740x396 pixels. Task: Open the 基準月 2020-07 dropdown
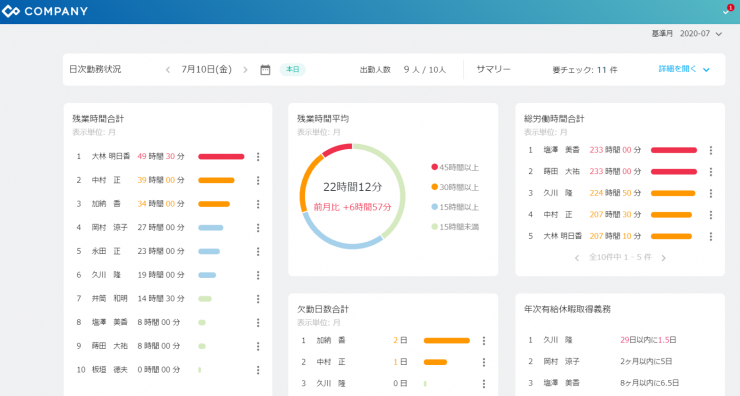click(x=687, y=34)
